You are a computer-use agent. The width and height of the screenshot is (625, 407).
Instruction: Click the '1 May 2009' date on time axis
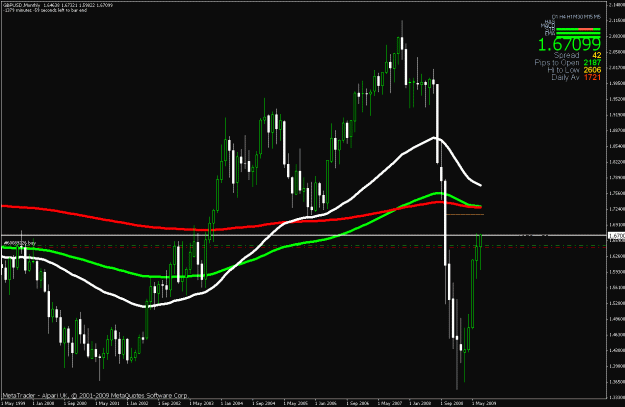tap(483, 403)
